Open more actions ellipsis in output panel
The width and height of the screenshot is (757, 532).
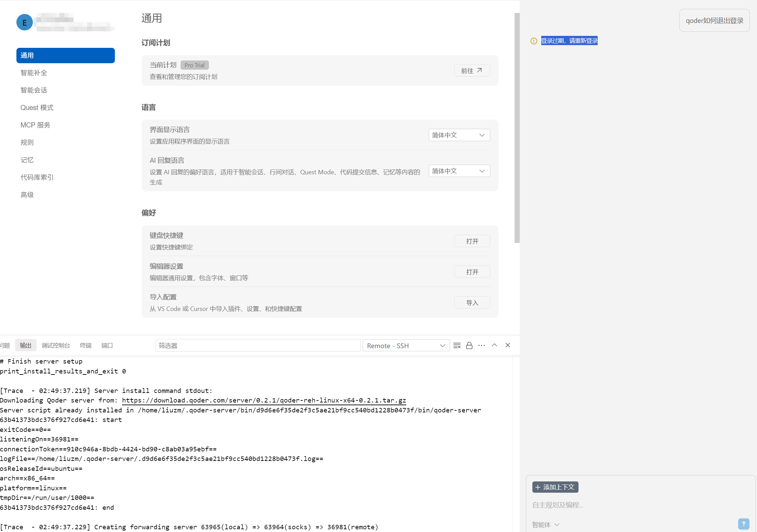point(481,345)
